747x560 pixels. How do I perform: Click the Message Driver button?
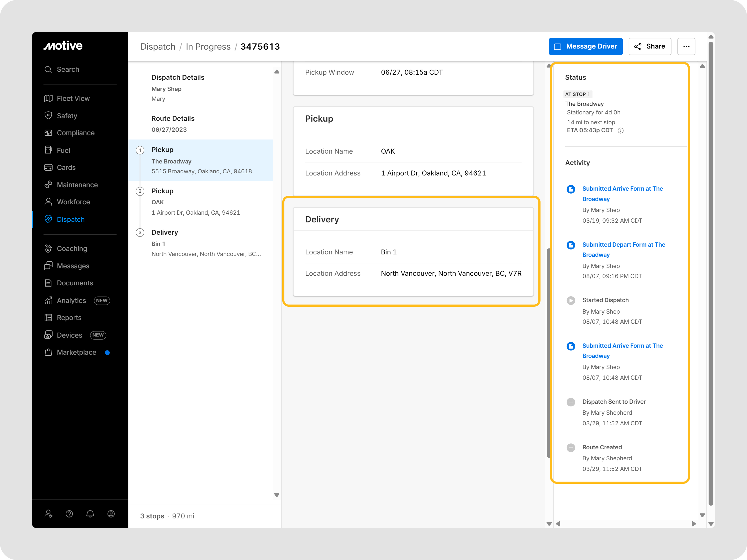pos(585,47)
